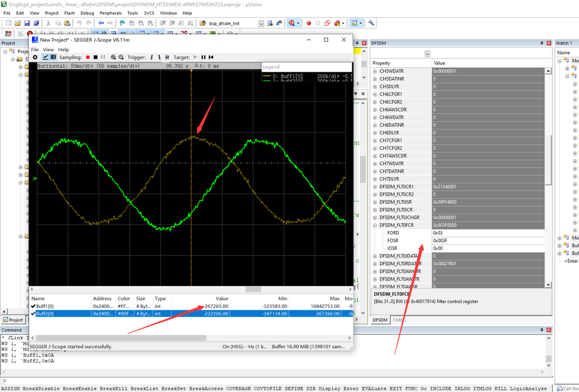Close the DFSDM panel with red X
The width and height of the screenshot is (579, 392).
pyautogui.click(x=549, y=43)
